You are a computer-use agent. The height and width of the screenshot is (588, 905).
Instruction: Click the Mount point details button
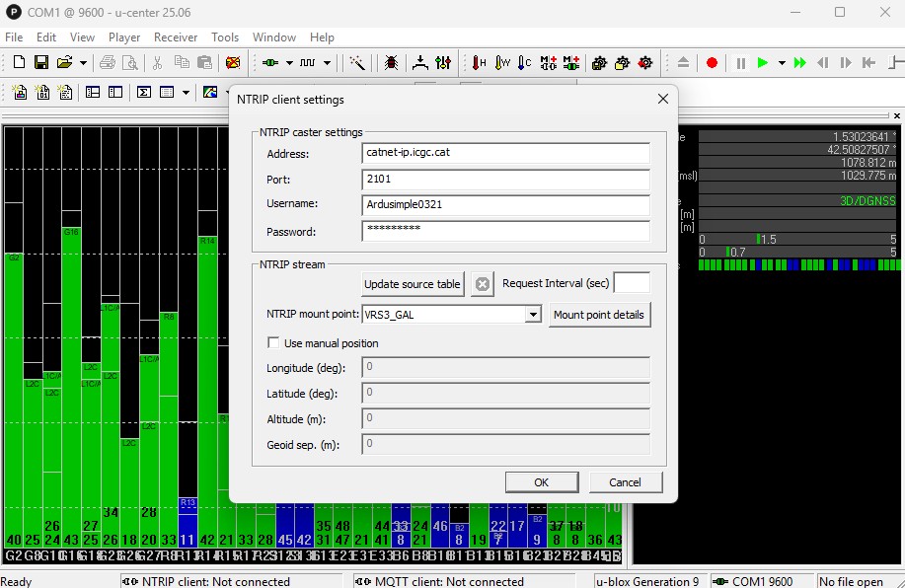pos(599,315)
